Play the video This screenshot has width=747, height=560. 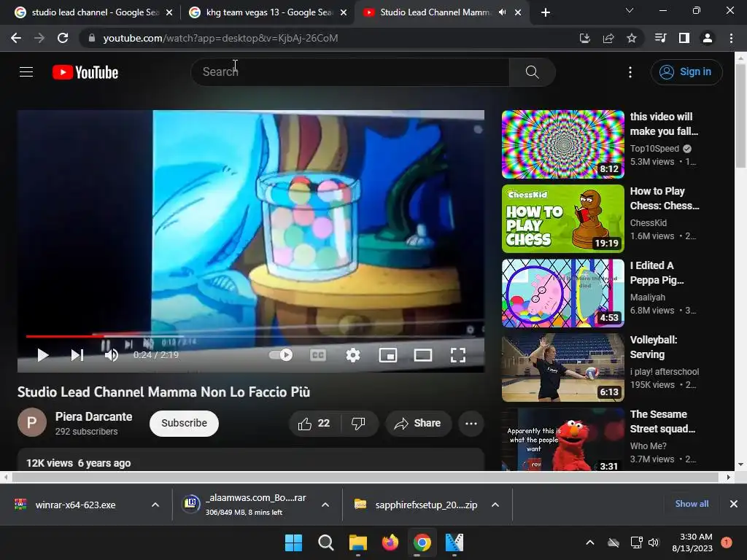pyautogui.click(x=43, y=355)
